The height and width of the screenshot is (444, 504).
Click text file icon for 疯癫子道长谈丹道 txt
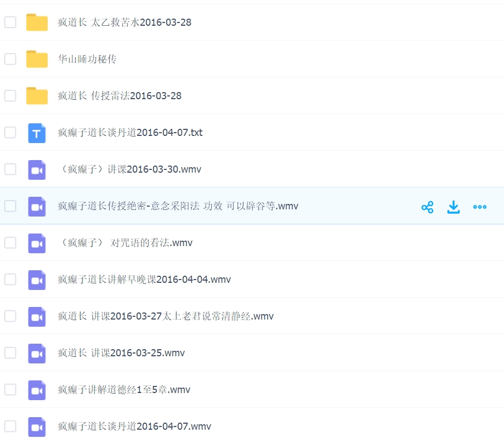tap(37, 133)
